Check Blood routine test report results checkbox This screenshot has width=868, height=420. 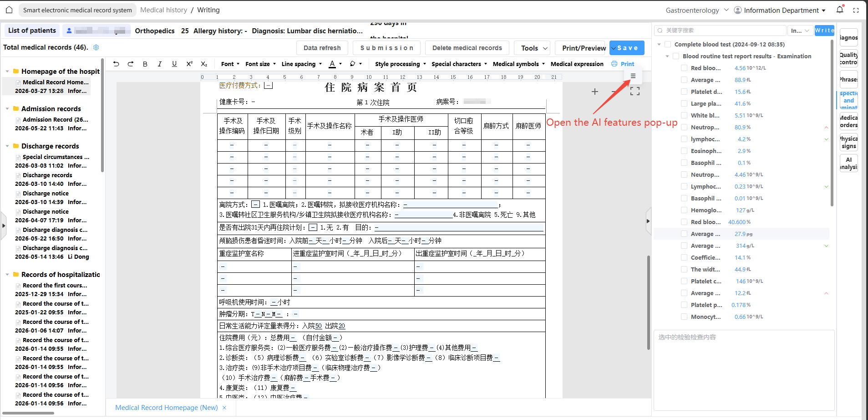tap(676, 56)
